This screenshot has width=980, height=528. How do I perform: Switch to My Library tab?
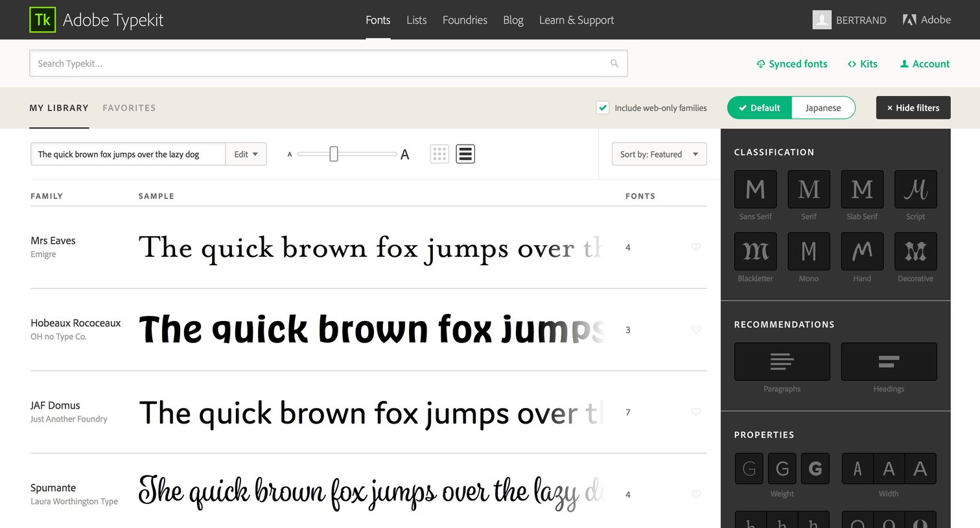tap(59, 108)
